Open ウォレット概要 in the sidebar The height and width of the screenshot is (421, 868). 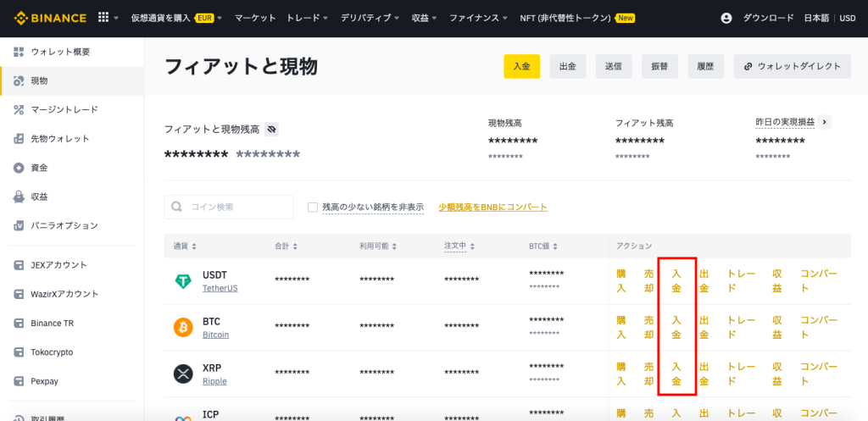(x=60, y=52)
